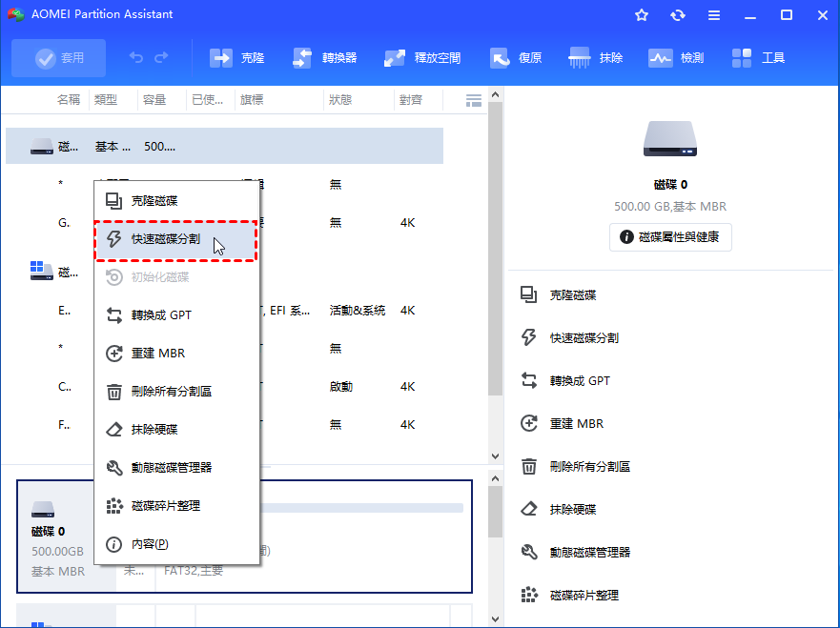
Task: Select 重建 MBR in context menu
Action: pyautogui.click(x=176, y=354)
